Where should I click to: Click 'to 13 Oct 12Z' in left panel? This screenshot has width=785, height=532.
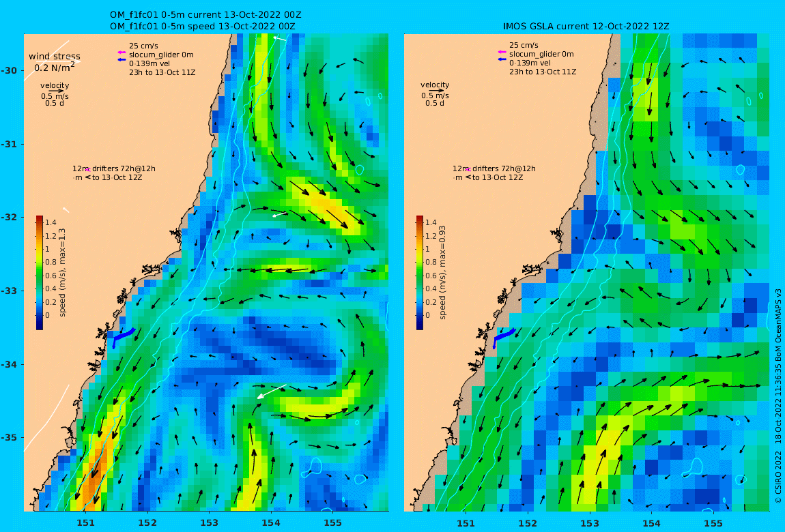tap(117, 177)
